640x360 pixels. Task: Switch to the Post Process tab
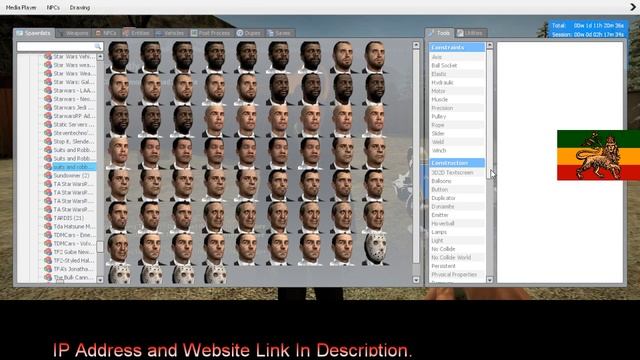(x=211, y=33)
